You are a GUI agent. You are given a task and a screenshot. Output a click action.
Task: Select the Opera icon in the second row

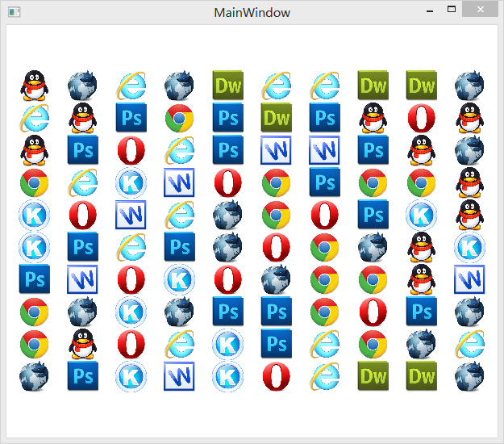click(x=422, y=118)
